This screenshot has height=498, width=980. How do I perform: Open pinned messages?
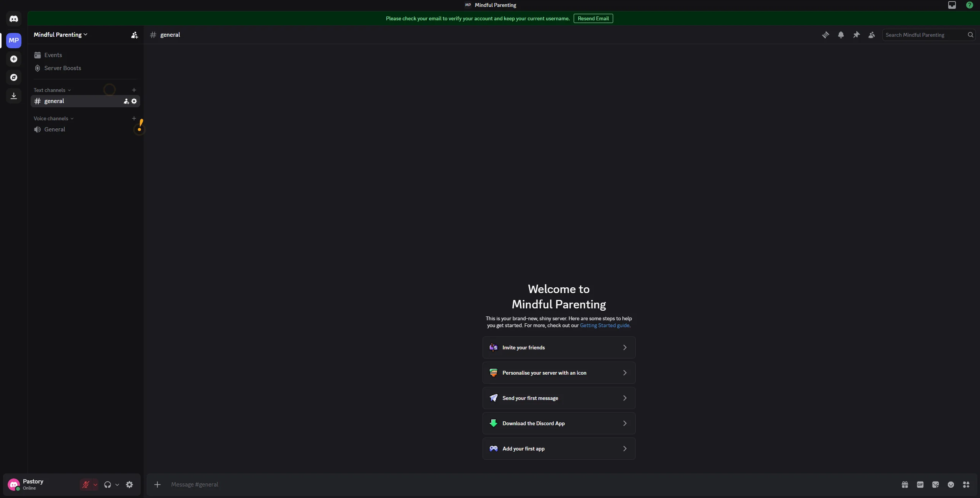click(856, 34)
